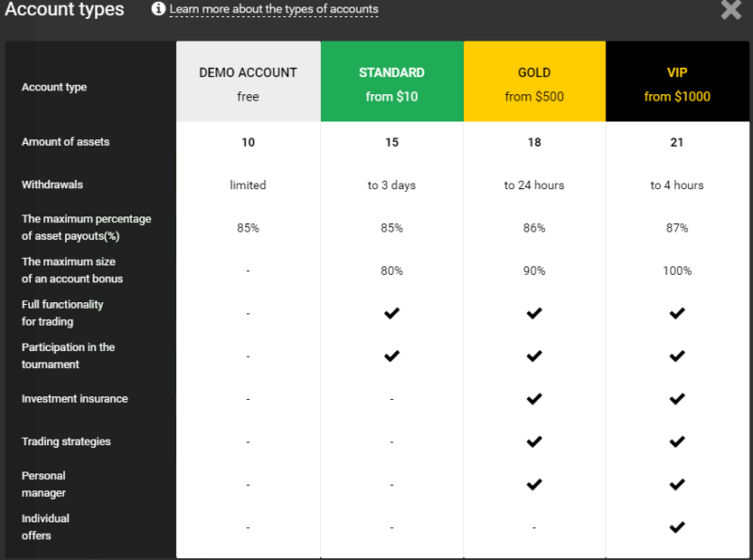Click VIP's personal manager checkmark

click(677, 484)
